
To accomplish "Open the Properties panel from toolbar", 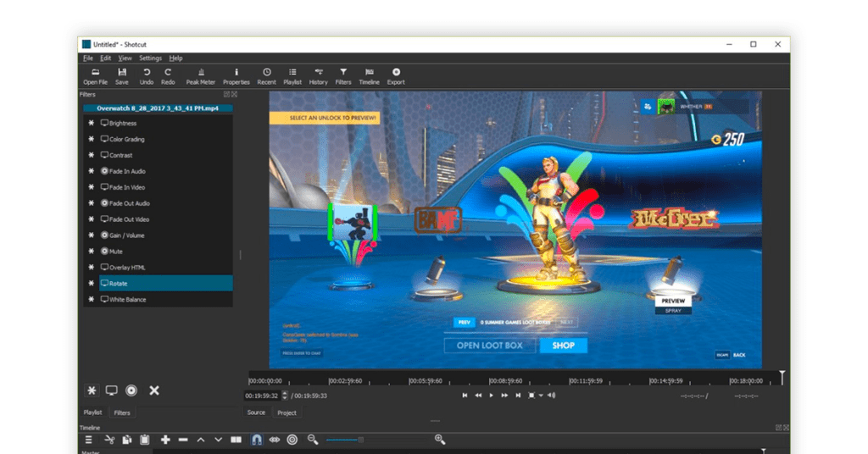I will pyautogui.click(x=236, y=76).
